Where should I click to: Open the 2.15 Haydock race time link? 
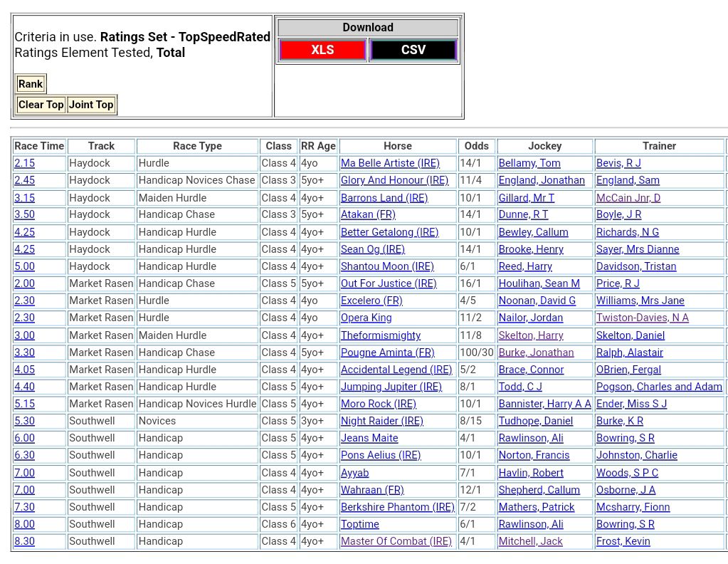tap(24, 163)
